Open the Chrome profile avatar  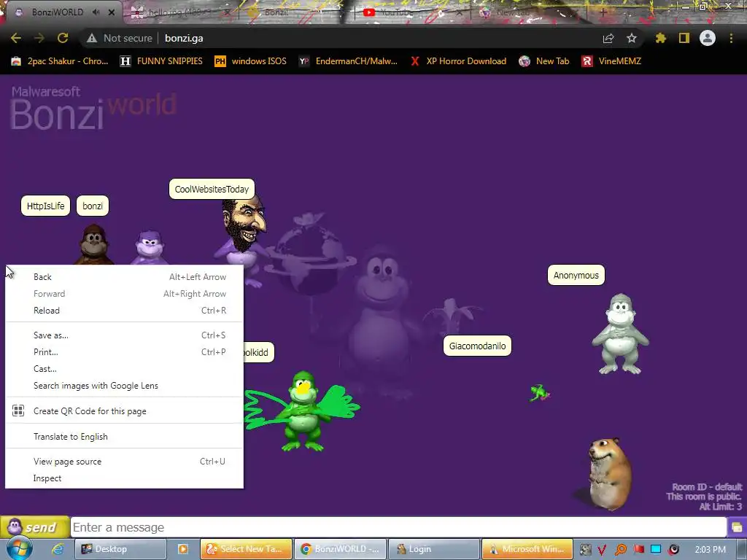tap(708, 38)
